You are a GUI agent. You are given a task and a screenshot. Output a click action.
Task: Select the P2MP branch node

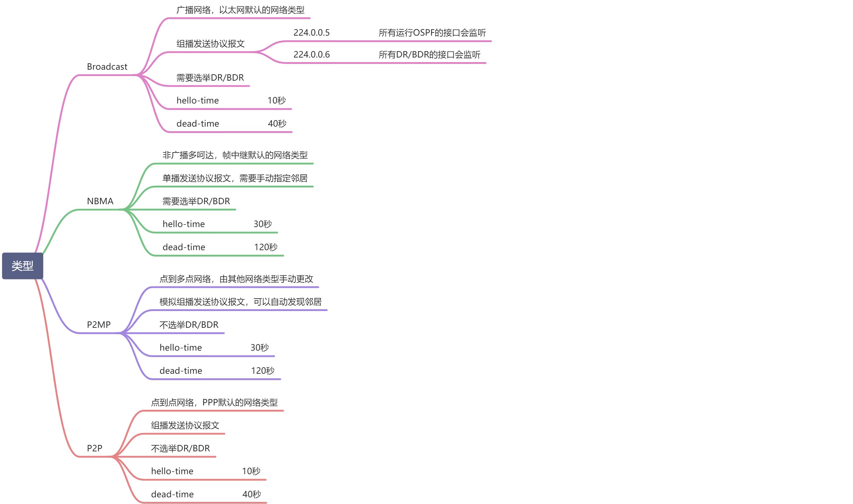[x=99, y=325]
